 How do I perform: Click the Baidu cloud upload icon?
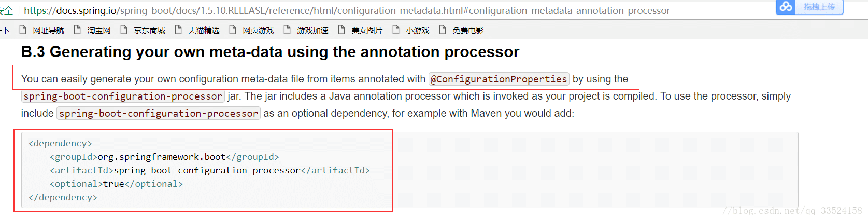tap(787, 7)
